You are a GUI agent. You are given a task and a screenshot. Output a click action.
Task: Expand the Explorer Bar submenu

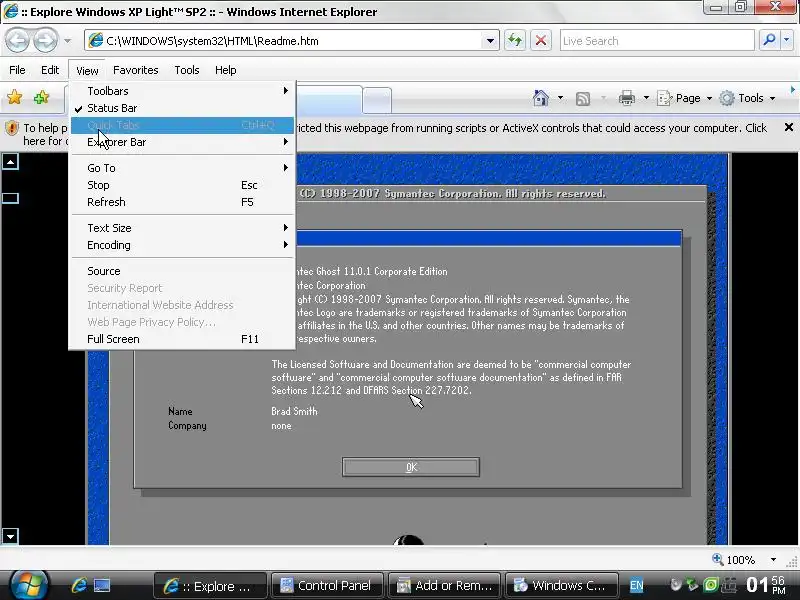(182, 142)
